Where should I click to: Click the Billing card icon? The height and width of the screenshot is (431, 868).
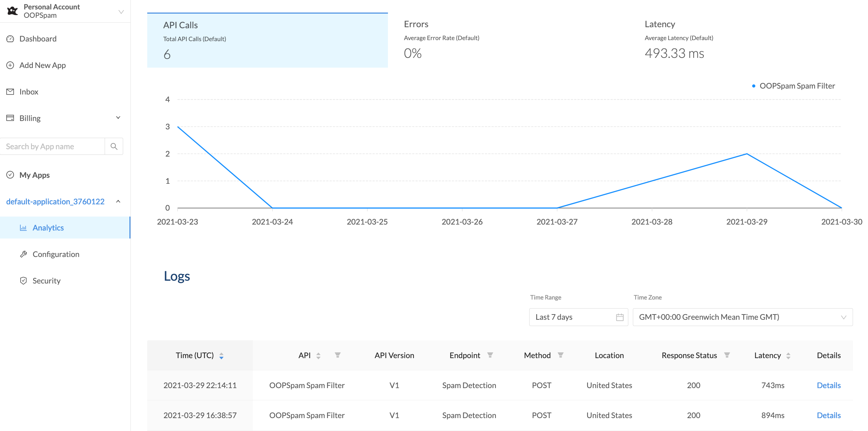[10, 118]
